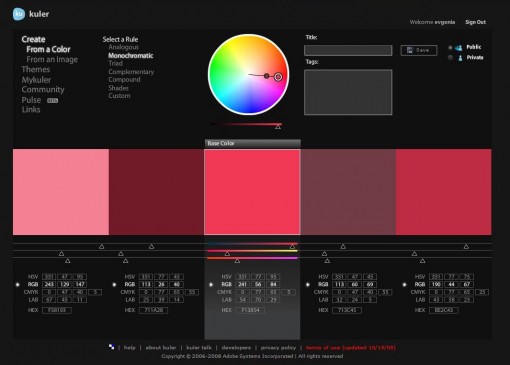This screenshot has height=365, width=510.
Task: Click RGB mode dot for BE2C43 column
Action: click(x=404, y=285)
